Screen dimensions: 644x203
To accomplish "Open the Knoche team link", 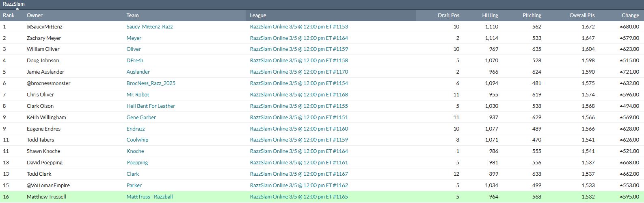I will pos(135,151).
